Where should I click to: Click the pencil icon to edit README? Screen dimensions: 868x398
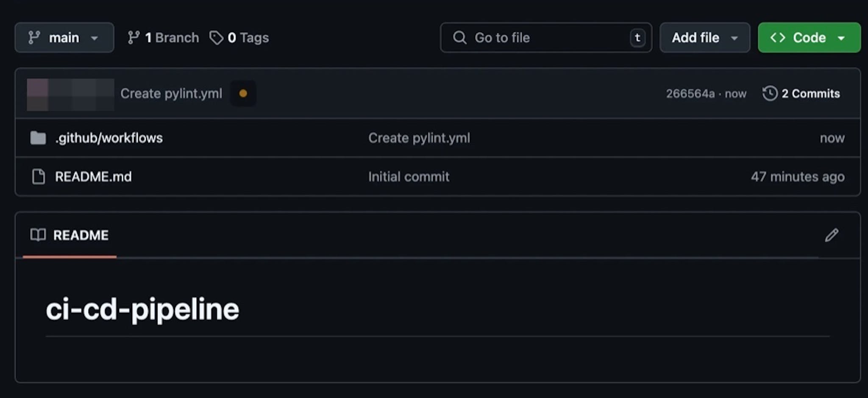pos(831,235)
